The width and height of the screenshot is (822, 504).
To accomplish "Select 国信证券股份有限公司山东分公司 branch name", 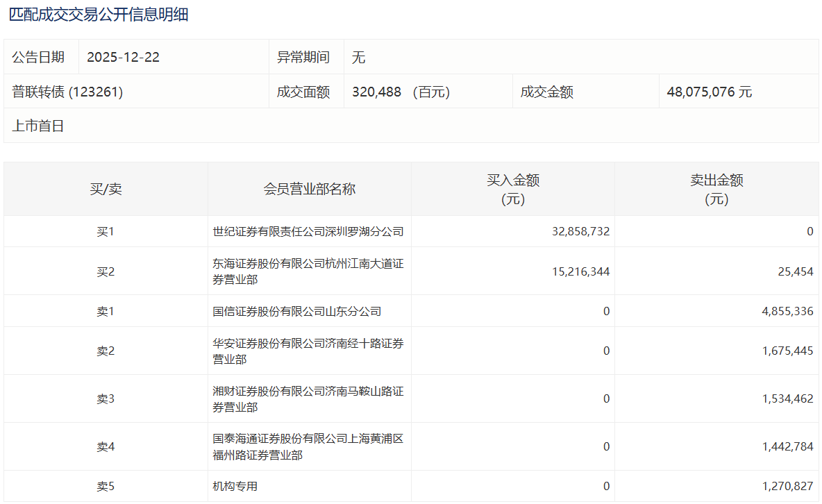I will [x=297, y=312].
